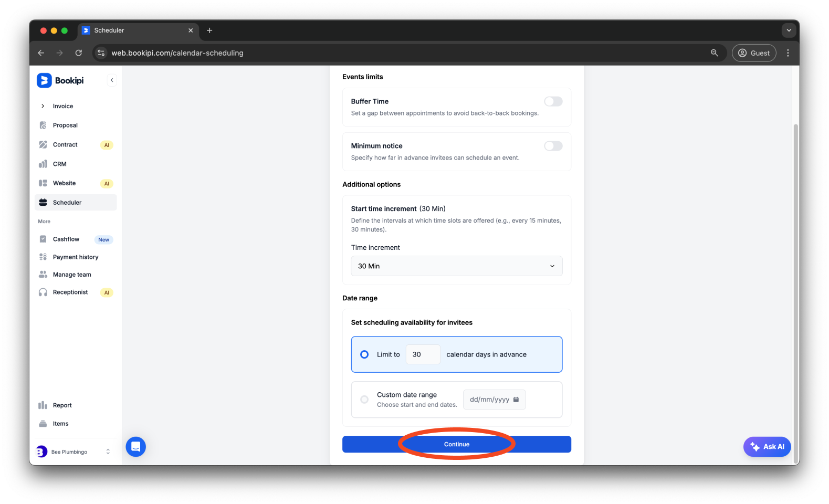Click the Additional options heading

pyautogui.click(x=372, y=184)
